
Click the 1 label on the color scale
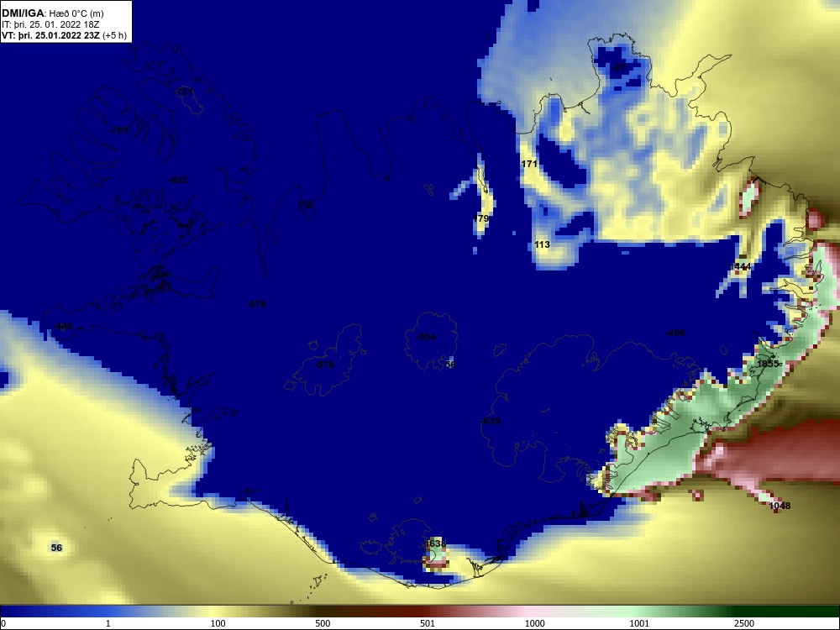pos(108,623)
